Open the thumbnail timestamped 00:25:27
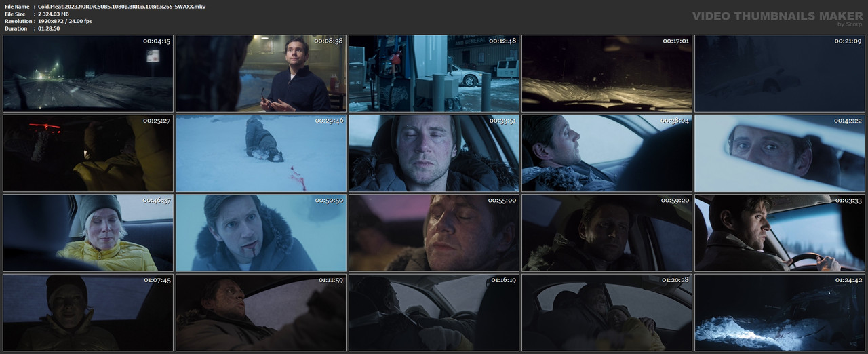This screenshot has width=868, height=354. tap(88, 153)
